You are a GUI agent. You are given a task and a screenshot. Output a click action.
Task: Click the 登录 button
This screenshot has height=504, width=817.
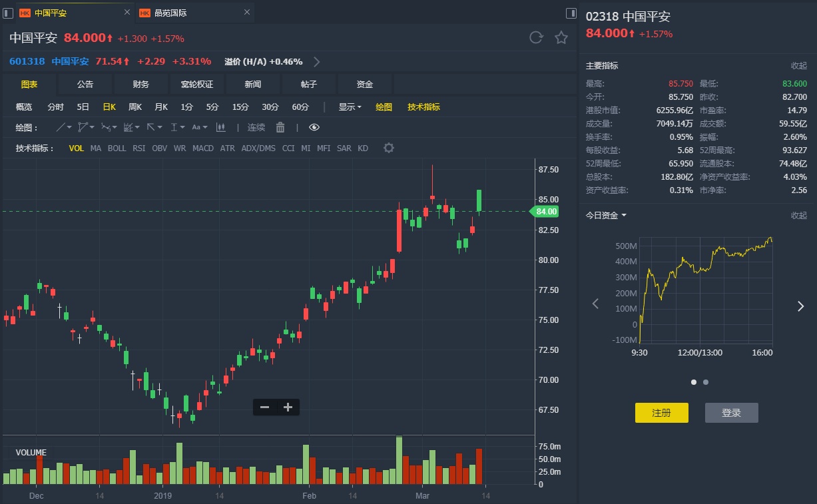click(731, 413)
